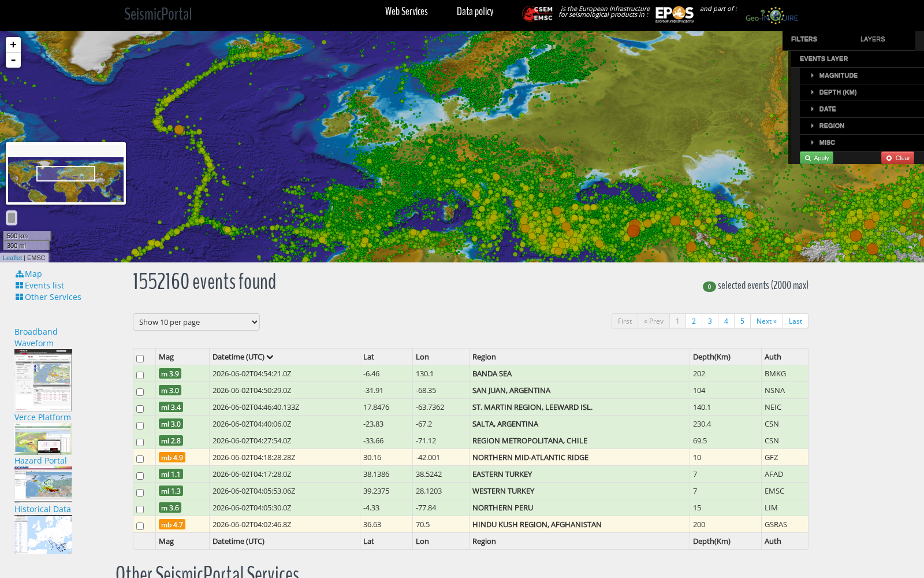
Task: Click the Map sitemap icon
Action: 20,274
